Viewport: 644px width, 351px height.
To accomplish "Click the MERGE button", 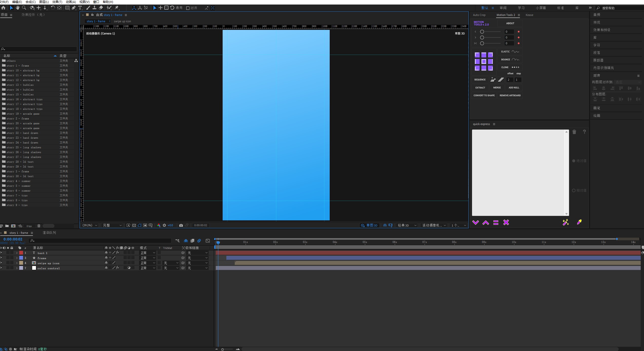I will coord(497,88).
